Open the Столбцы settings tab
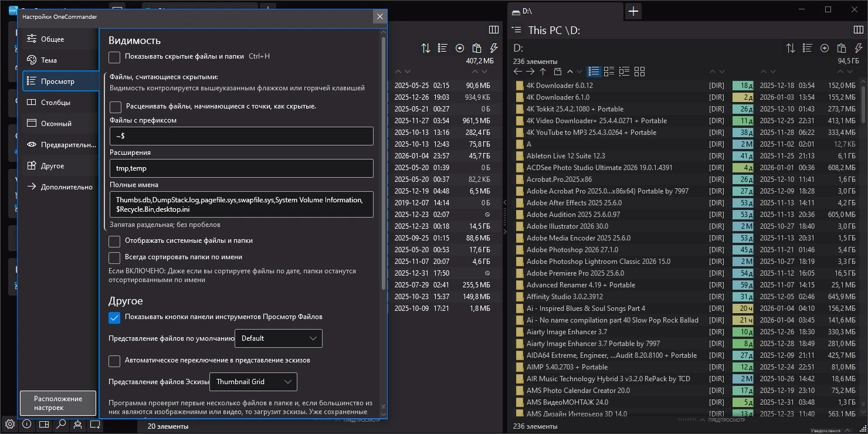The height and width of the screenshot is (434, 868). click(x=56, y=103)
